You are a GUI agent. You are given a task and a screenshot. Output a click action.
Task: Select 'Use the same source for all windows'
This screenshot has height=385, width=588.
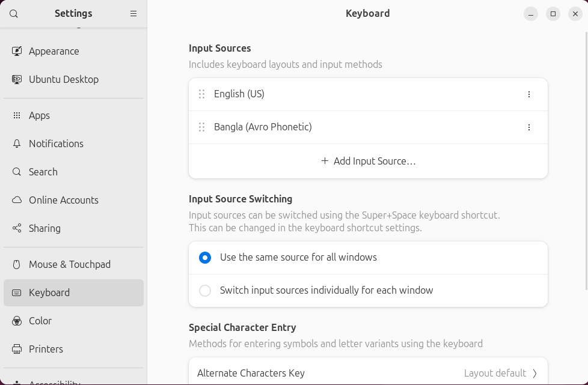205,258
